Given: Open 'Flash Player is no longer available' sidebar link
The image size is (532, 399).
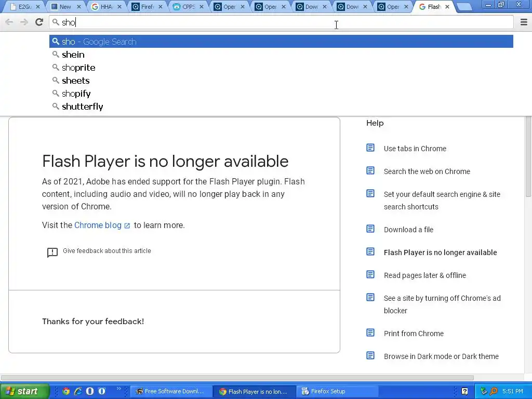Looking at the screenshot, I should coord(441,252).
